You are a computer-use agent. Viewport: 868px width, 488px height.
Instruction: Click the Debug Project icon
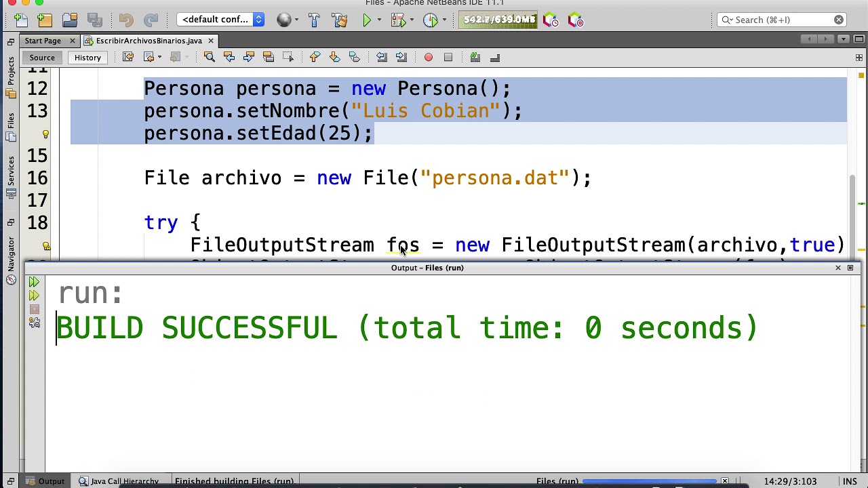398,20
